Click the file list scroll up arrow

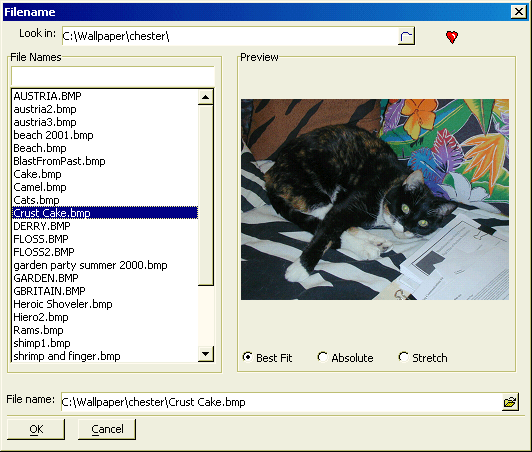pyautogui.click(x=205, y=97)
